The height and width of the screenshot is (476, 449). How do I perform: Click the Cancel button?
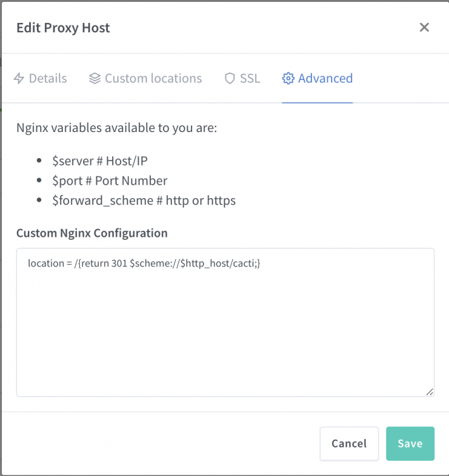coord(349,444)
